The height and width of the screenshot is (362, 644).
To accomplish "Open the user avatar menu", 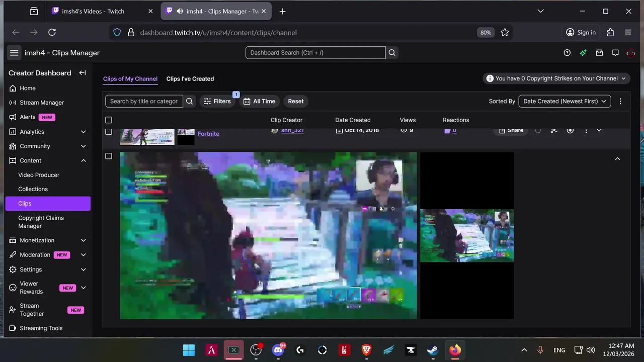I will 631,53.
